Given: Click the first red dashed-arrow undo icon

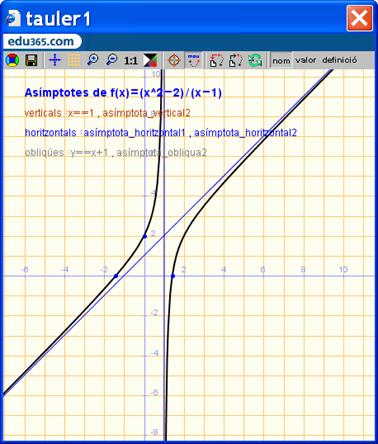Looking at the screenshot, I should tap(217, 60).
